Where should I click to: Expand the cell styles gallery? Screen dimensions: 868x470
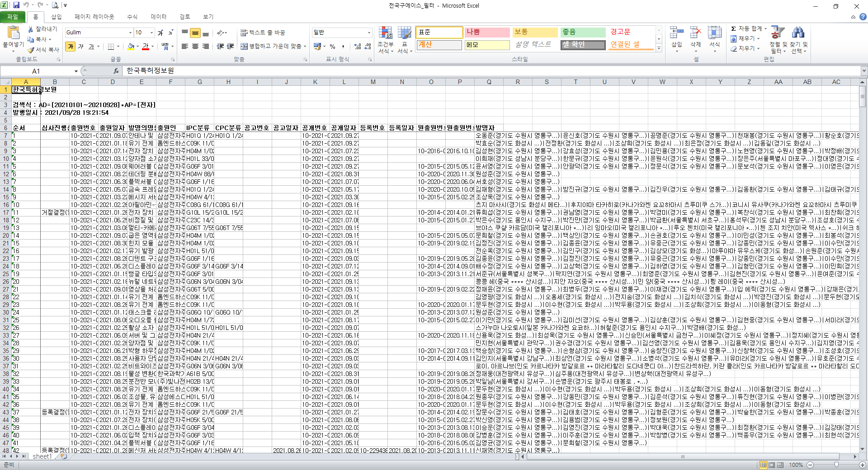pyautogui.click(x=659, y=48)
